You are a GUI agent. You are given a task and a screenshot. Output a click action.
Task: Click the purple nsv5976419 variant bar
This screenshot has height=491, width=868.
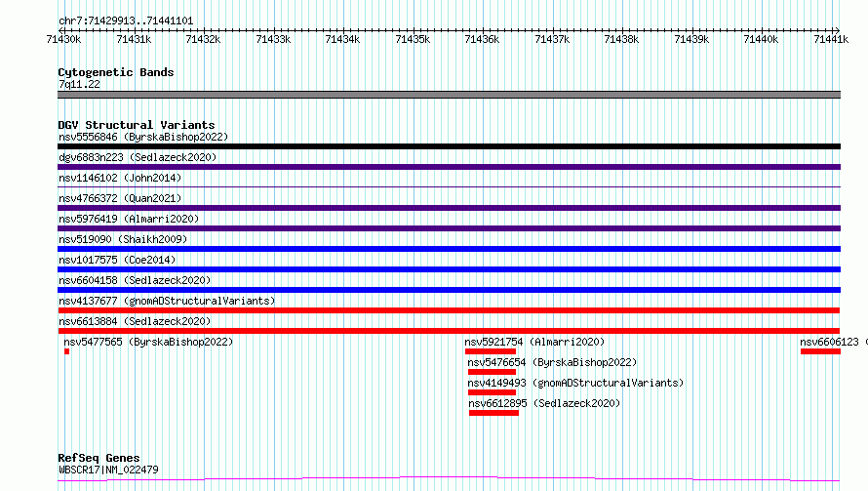[x=449, y=228]
